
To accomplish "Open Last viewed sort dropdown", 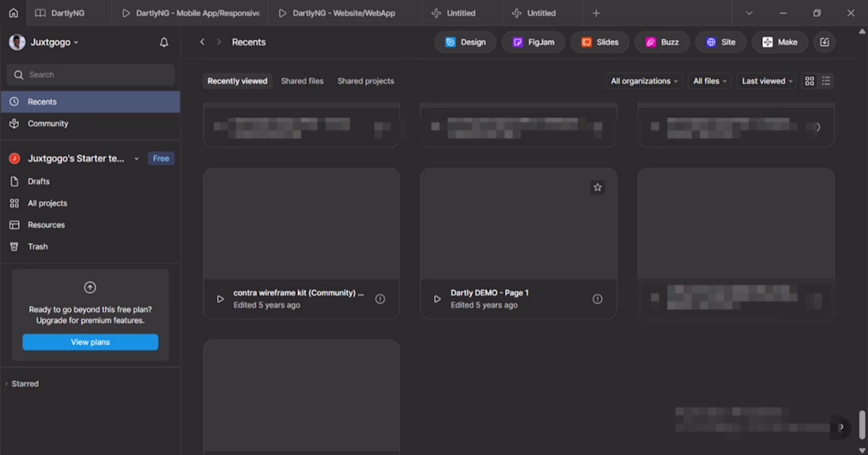I will click(x=767, y=81).
